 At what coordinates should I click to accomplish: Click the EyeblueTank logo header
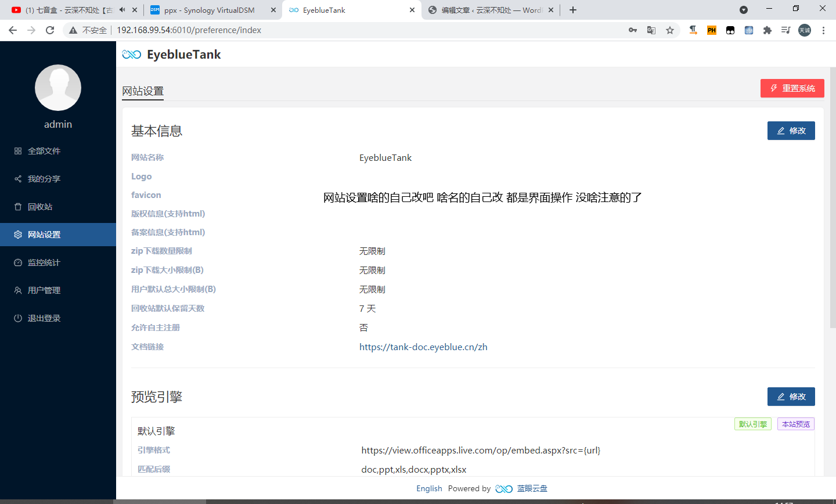tap(171, 54)
